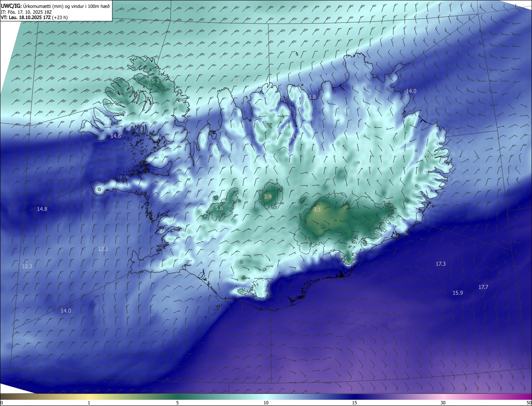This screenshot has width=532, height=406.
Task: Click the colorbar tick label 10
Action: (266, 403)
